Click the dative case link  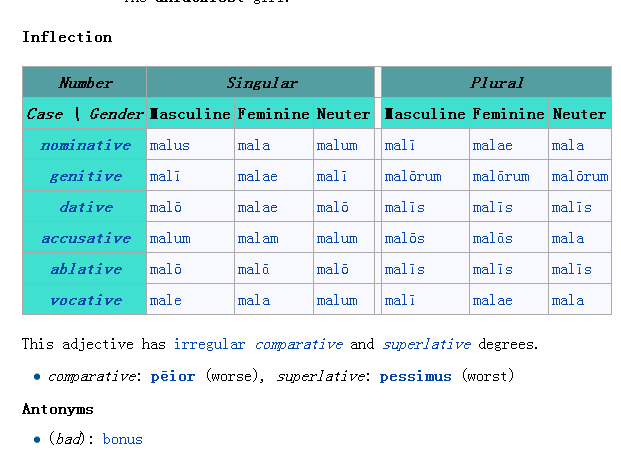click(x=85, y=207)
